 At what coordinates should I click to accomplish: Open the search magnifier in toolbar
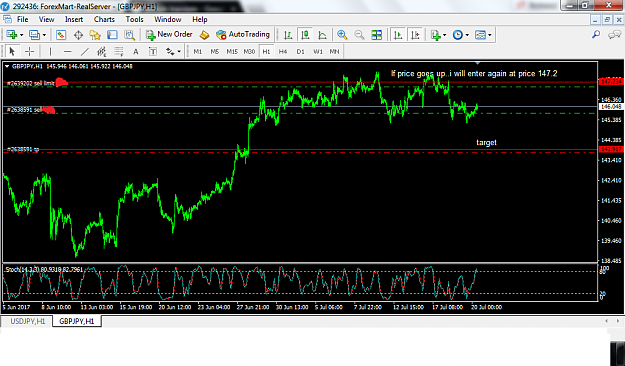pos(596,35)
